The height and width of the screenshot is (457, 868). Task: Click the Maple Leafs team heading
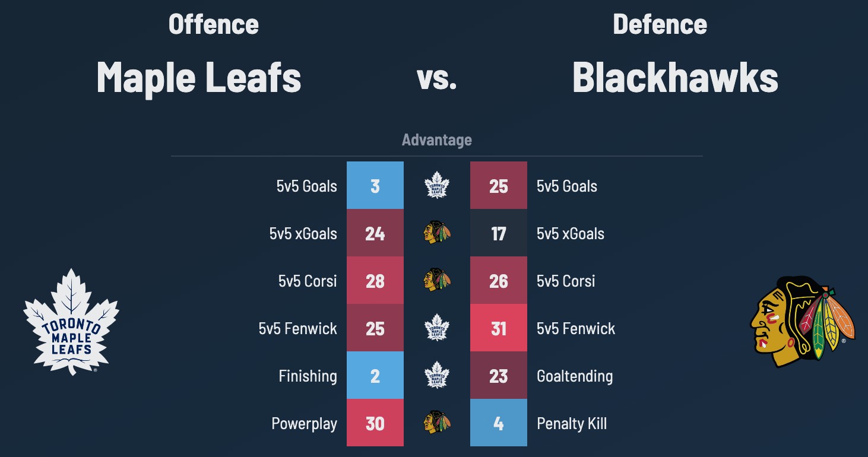click(199, 77)
